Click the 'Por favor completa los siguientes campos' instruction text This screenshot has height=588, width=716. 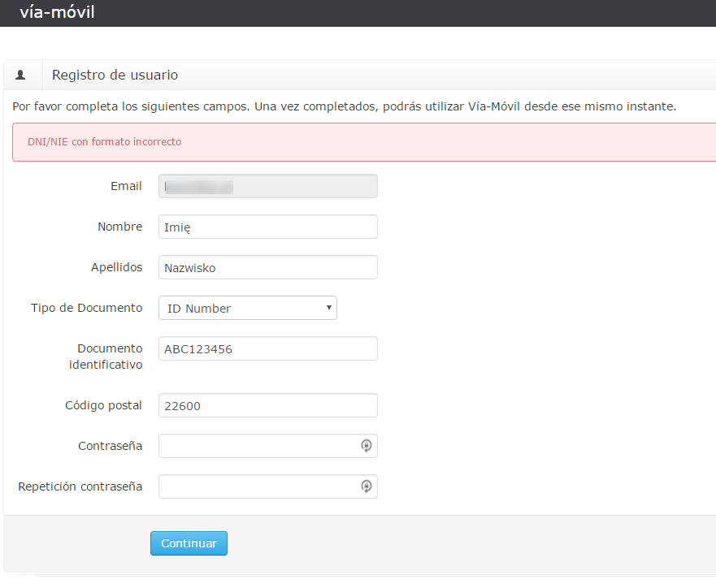[x=345, y=106]
